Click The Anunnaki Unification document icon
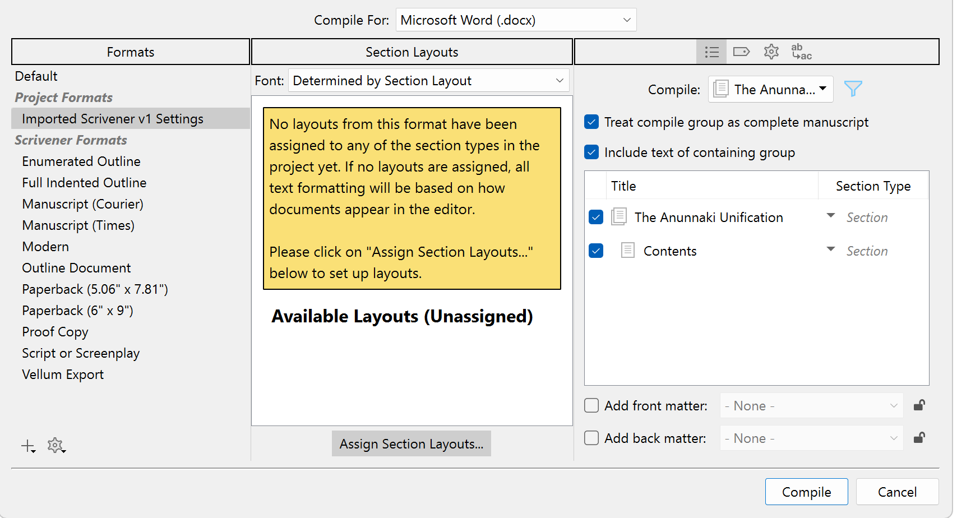The image size is (980, 518). coord(619,217)
